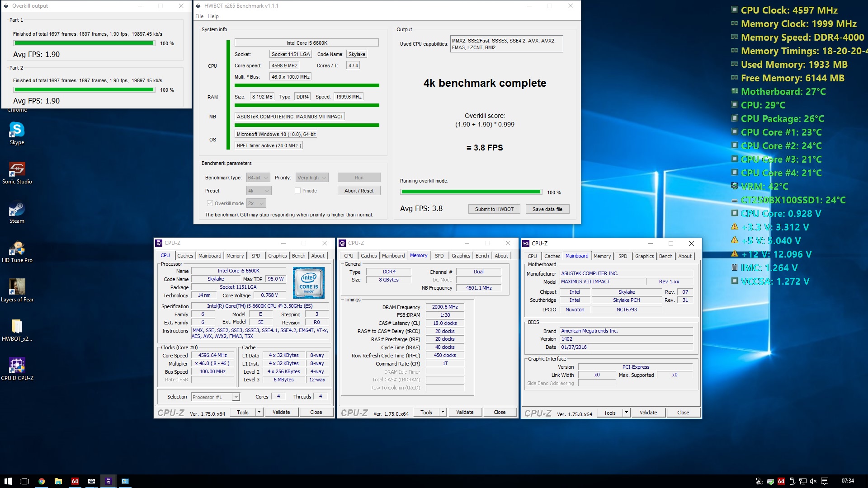The width and height of the screenshot is (868, 488).
Task: Click the BIOS Version 1402 field
Action: [x=626, y=339]
